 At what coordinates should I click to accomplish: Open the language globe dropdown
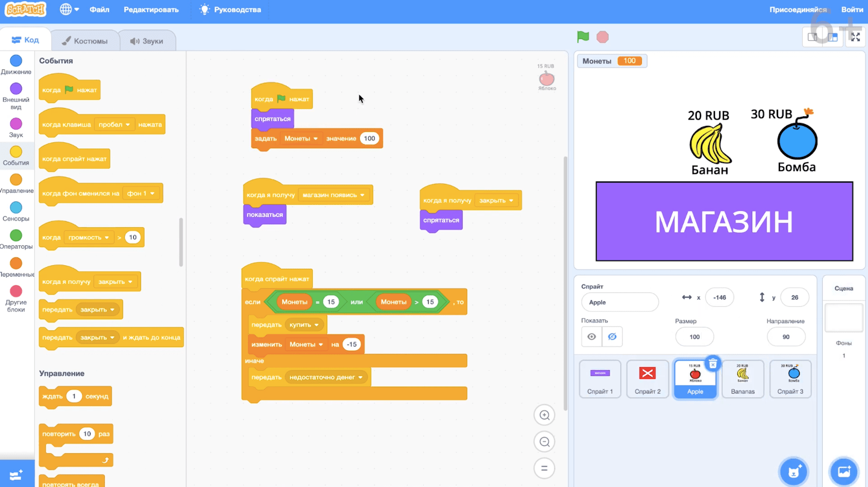[70, 10]
